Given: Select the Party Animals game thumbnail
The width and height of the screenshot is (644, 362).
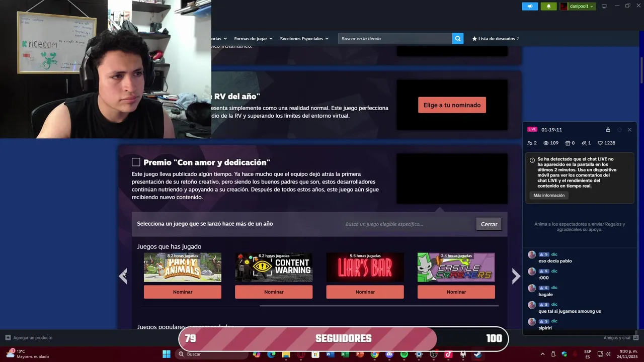Looking at the screenshot, I should [183, 267].
